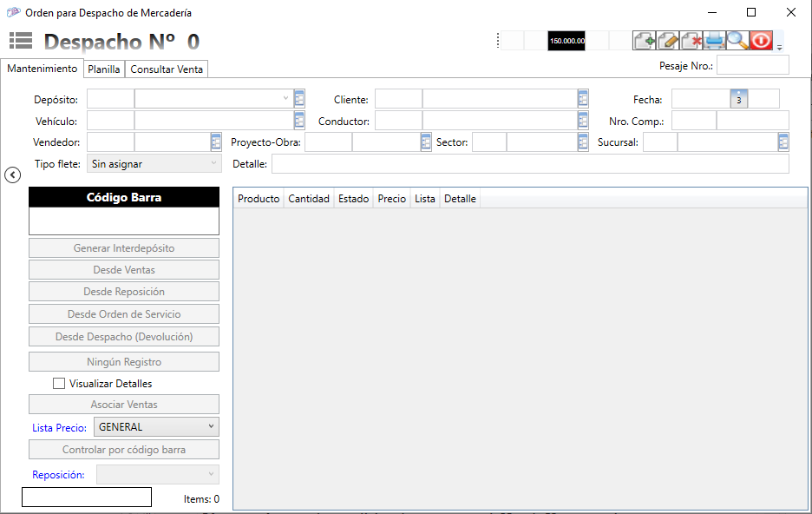Open the Vehículo lookup list icon

tap(299, 120)
